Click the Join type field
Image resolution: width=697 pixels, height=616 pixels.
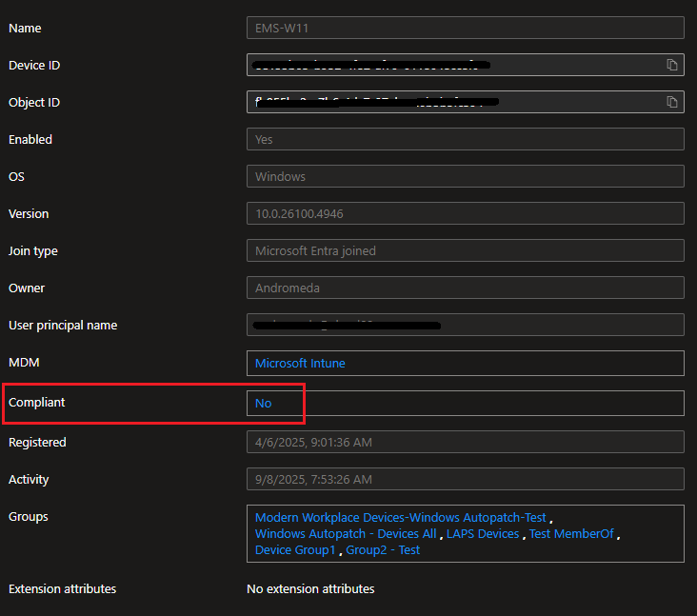pos(465,250)
